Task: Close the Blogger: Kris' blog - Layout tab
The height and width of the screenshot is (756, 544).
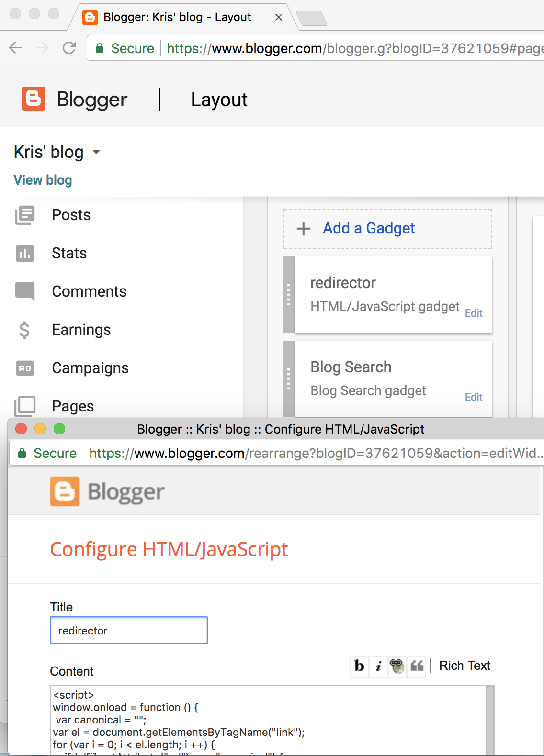Action: 279,17
